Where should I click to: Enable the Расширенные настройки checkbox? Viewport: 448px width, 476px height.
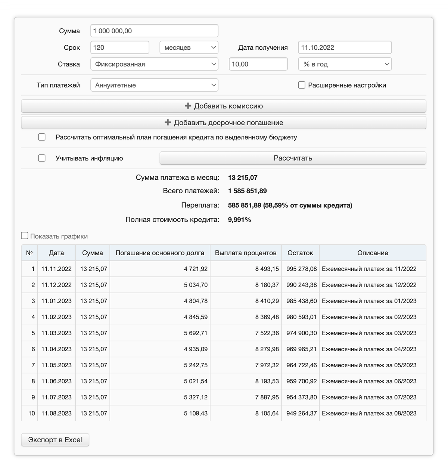pos(302,85)
